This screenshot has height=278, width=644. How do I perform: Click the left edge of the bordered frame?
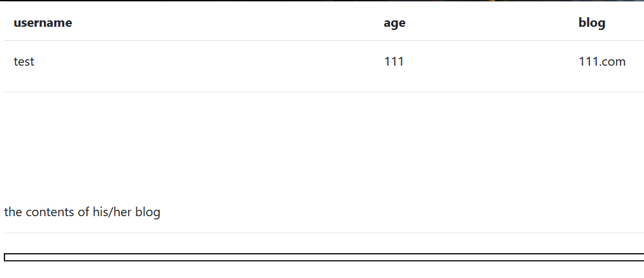coord(4,258)
